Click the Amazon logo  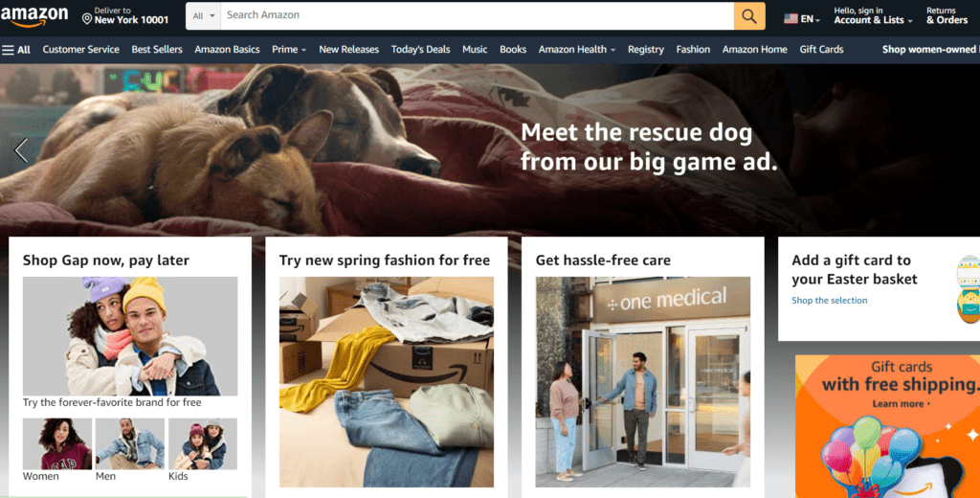coord(34,16)
